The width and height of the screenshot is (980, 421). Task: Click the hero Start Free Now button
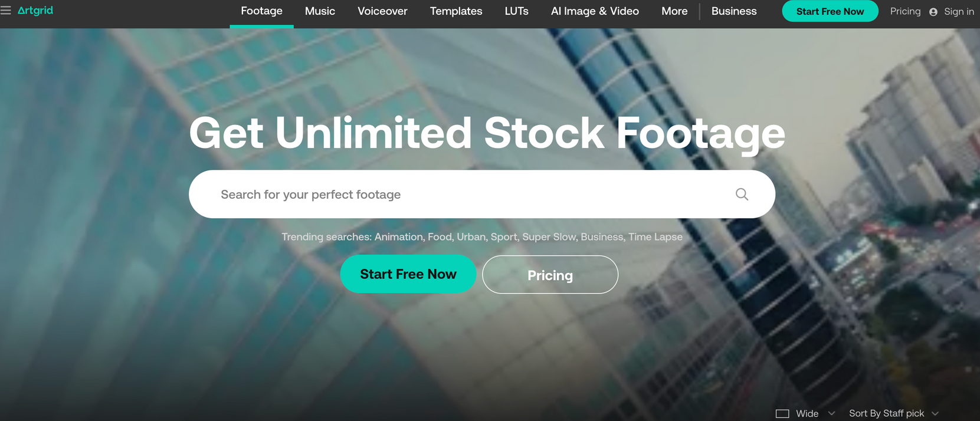click(408, 274)
